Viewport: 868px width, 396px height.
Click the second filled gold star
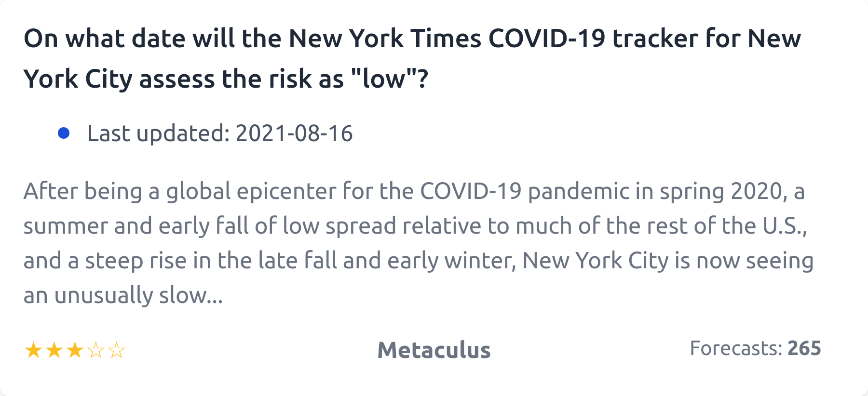pos(54,350)
